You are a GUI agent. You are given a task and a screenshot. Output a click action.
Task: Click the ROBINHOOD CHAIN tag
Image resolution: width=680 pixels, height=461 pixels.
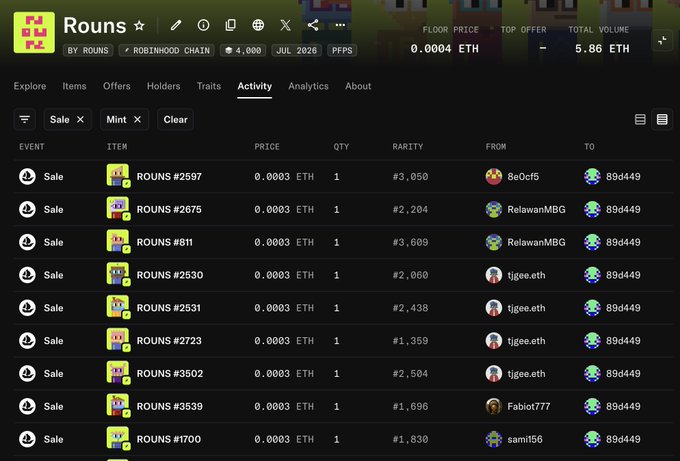[167, 50]
